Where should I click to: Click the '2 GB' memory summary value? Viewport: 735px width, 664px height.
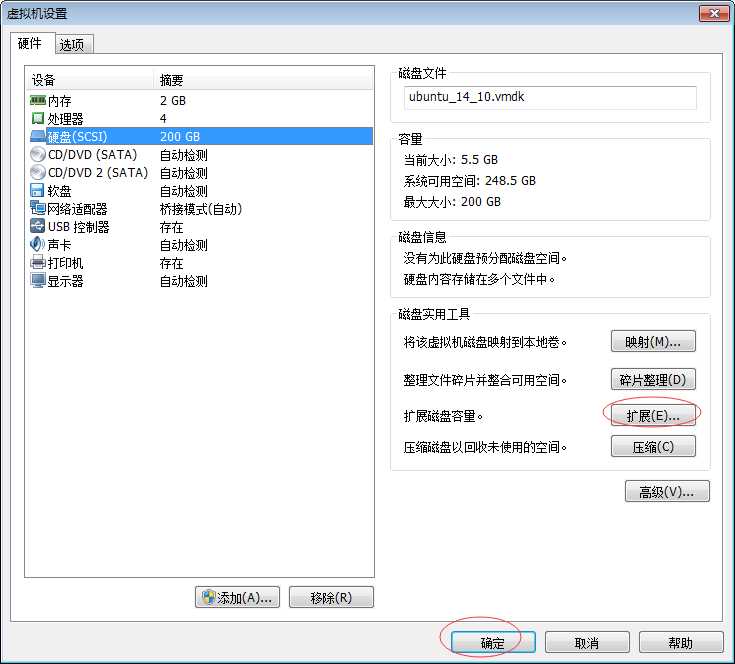pyautogui.click(x=173, y=101)
